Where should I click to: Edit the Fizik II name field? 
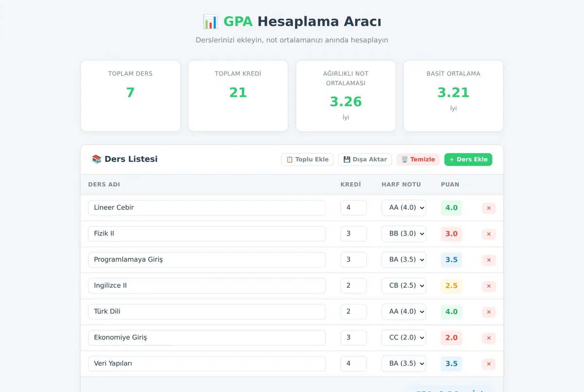pos(207,233)
